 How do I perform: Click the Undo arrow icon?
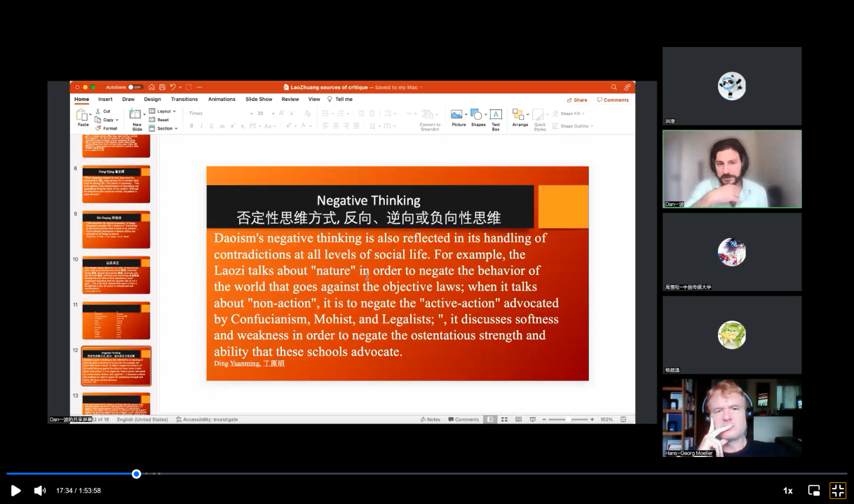pyautogui.click(x=172, y=87)
